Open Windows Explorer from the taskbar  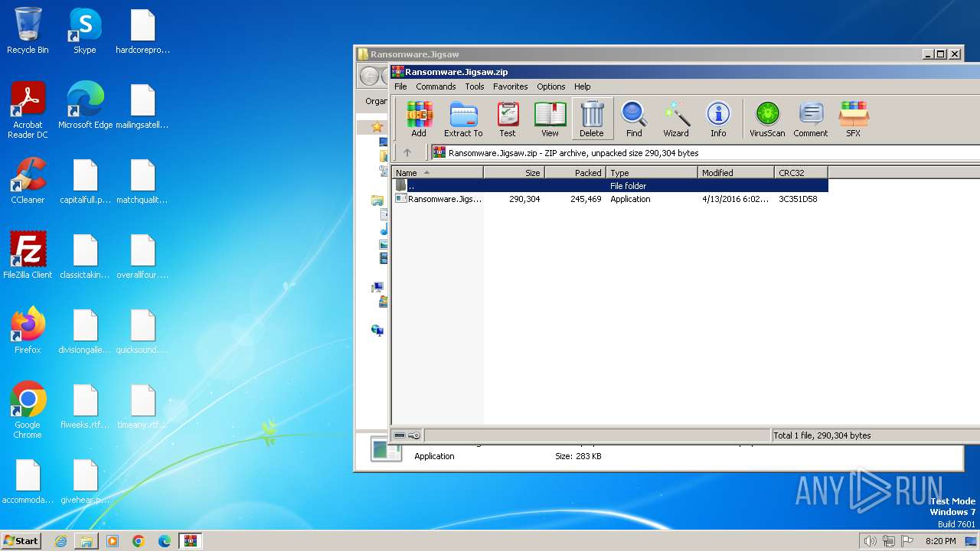pyautogui.click(x=87, y=541)
